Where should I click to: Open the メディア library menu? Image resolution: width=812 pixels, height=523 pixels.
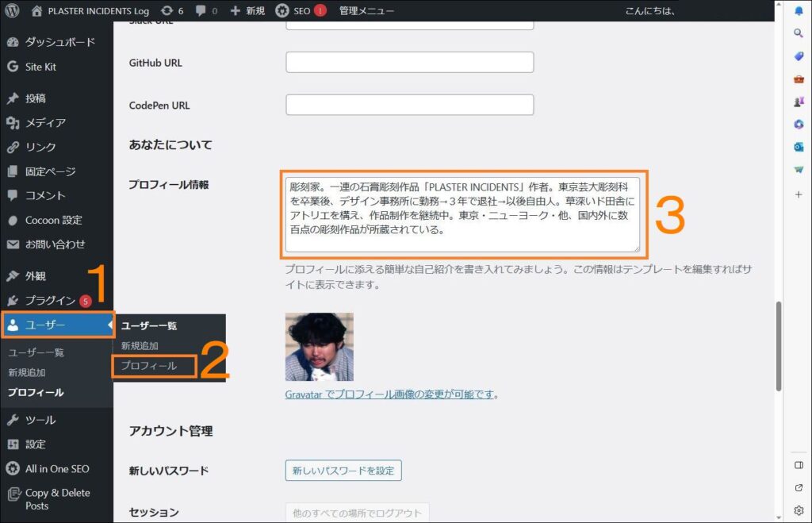coord(56,122)
